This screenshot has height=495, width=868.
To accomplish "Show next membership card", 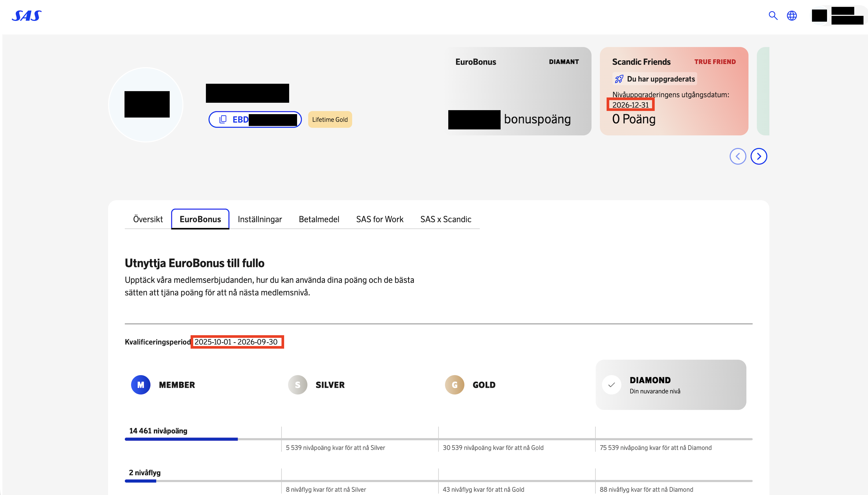I will tap(759, 156).
